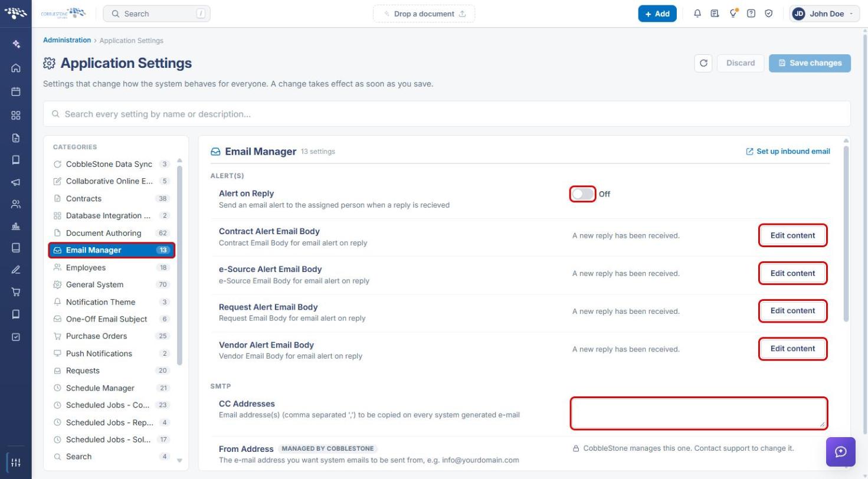Click the Discard button
Image resolution: width=868 pixels, height=479 pixels.
pyautogui.click(x=741, y=63)
